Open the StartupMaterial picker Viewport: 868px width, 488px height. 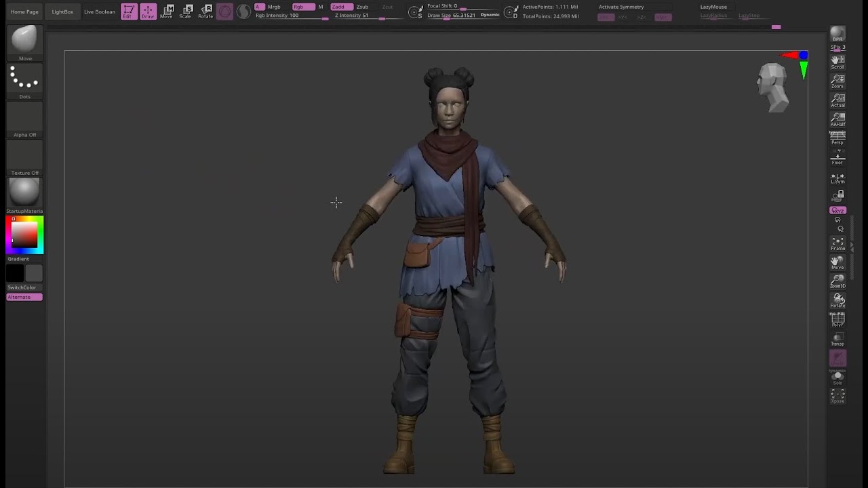(25, 197)
